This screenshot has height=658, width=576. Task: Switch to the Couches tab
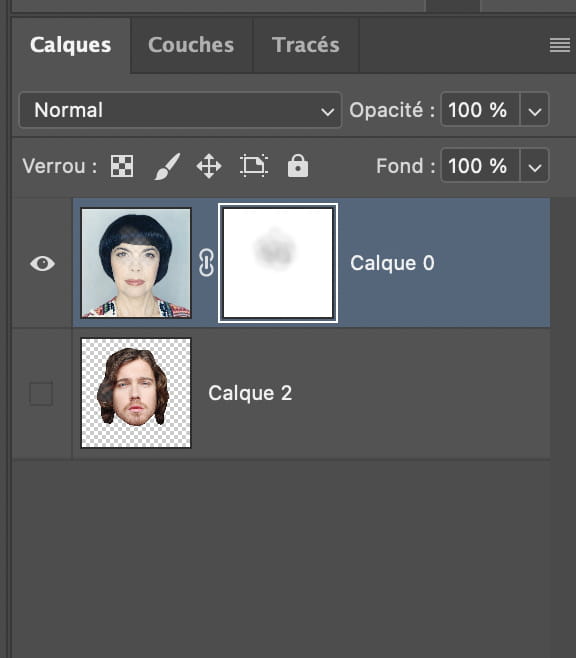[191, 45]
